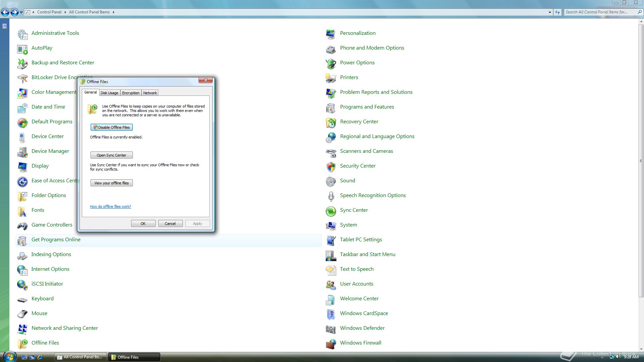This screenshot has width=644, height=362.
Task: Click the system tray clock showing 9:28 AM
Action: pos(631,357)
